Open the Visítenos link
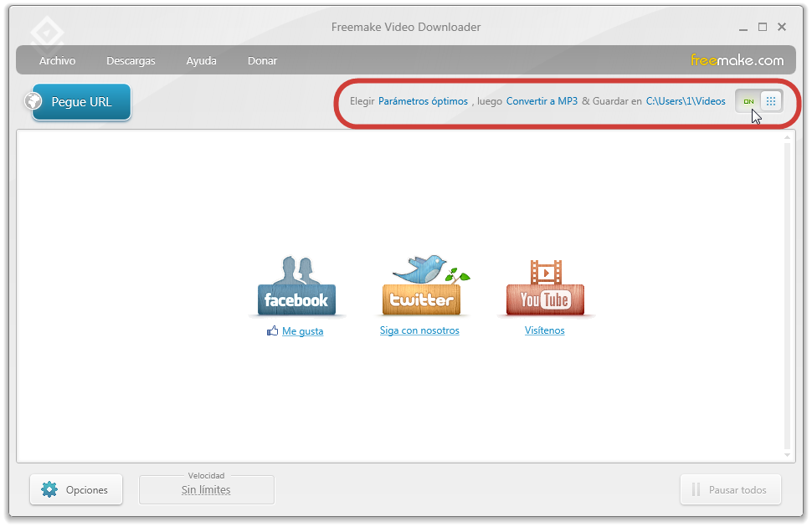The image size is (812, 527). pos(544,330)
